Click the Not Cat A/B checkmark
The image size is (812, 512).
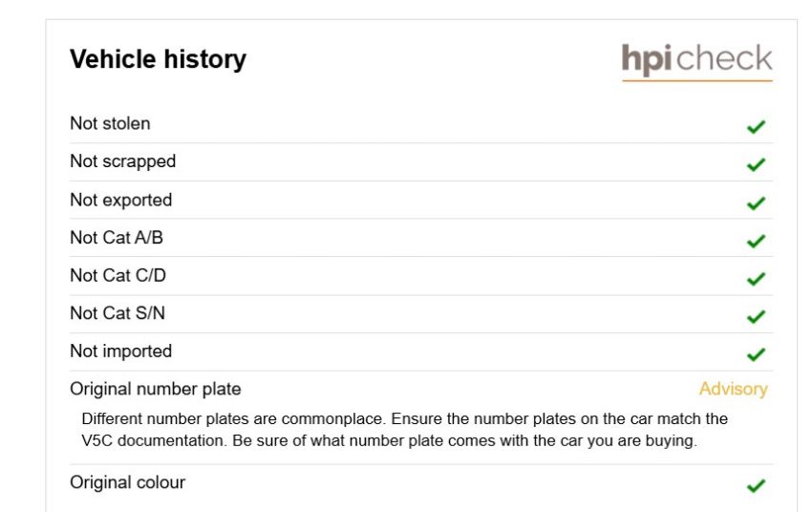tap(756, 241)
